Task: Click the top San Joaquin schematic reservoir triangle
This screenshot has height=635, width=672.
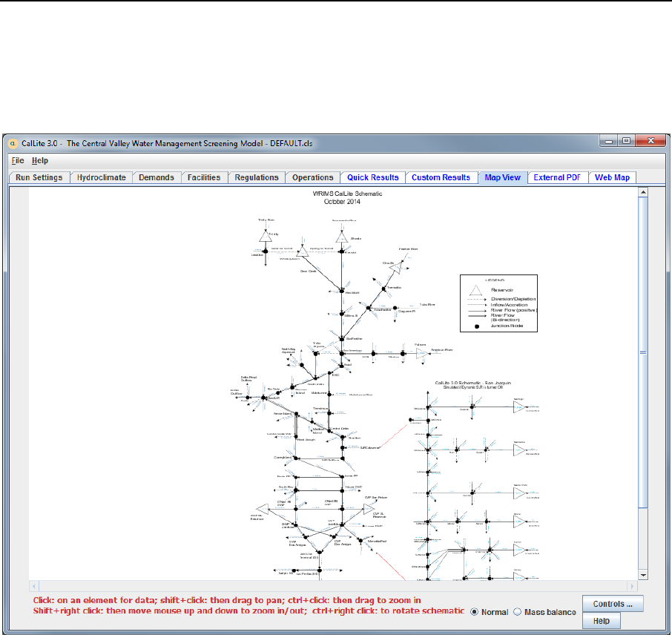Action: (519, 407)
